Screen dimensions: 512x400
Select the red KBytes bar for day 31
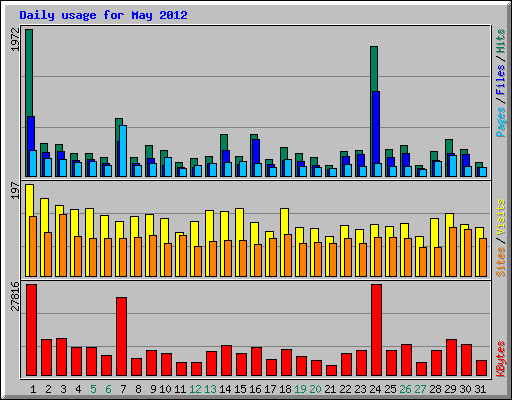pos(482,368)
